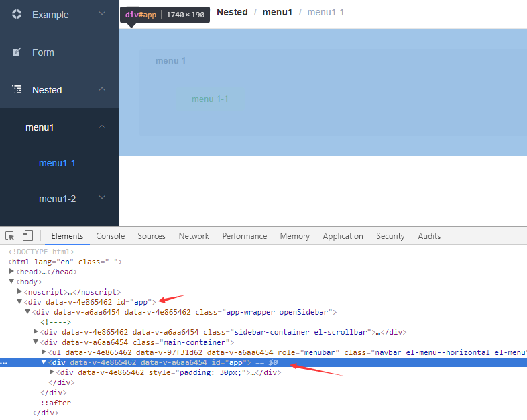The height and width of the screenshot is (420, 527).
Task: Click the menu1 breadcrumb link
Action: click(x=278, y=12)
